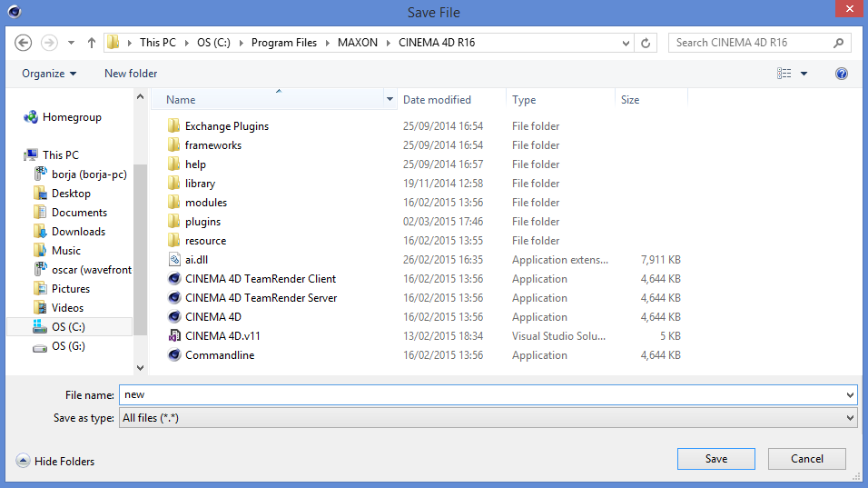The width and height of the screenshot is (868, 488).
Task: Click the Forward navigation arrow
Action: (x=49, y=43)
